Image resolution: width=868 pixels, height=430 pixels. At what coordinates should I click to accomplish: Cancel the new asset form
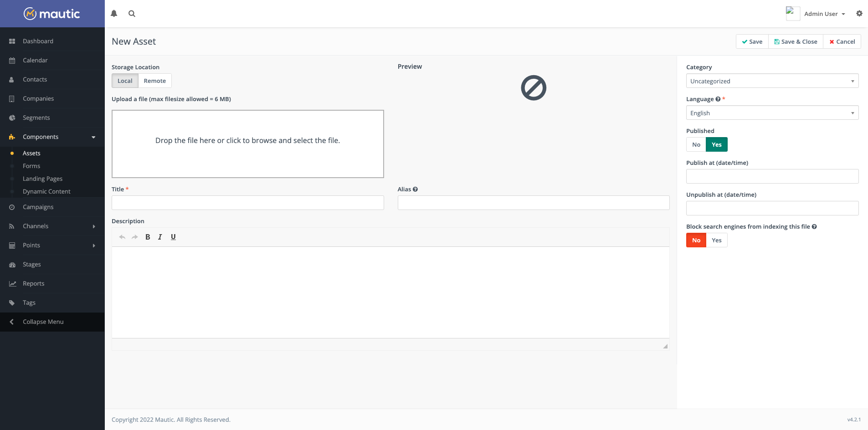[x=842, y=42]
